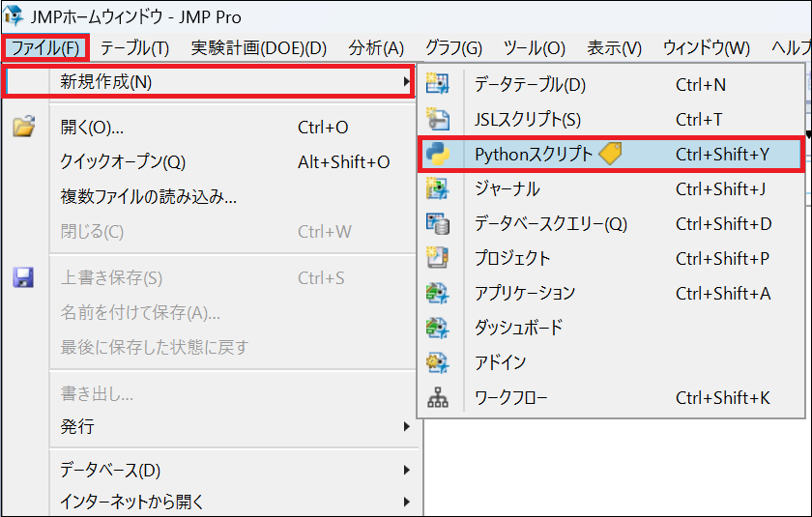
Task: Select ダッシュボード in submenu
Action: 611,328
